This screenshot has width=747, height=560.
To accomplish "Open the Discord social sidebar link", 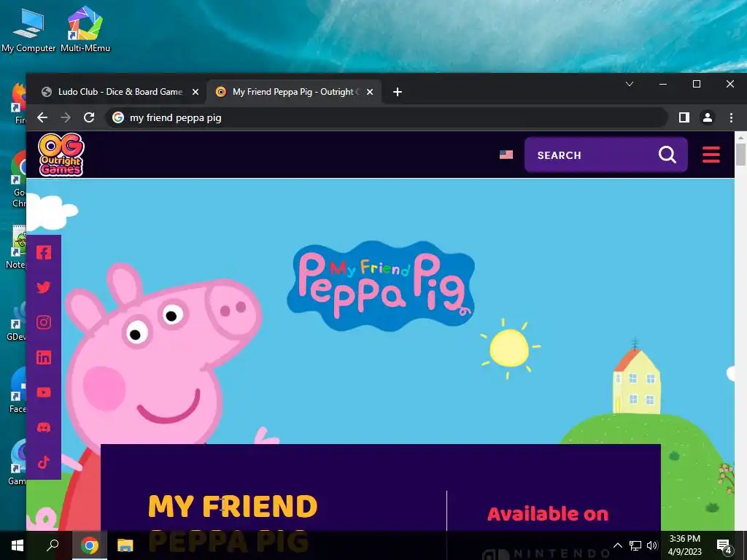I will (44, 427).
